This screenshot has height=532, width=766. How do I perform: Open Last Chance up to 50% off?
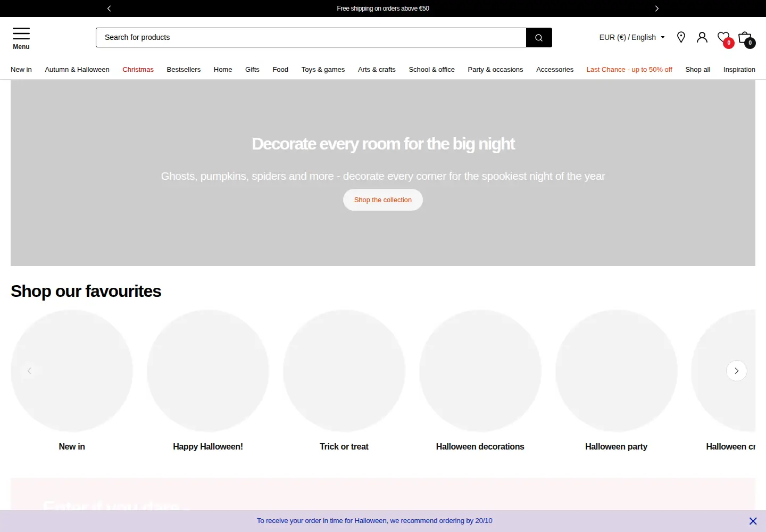[629, 70]
